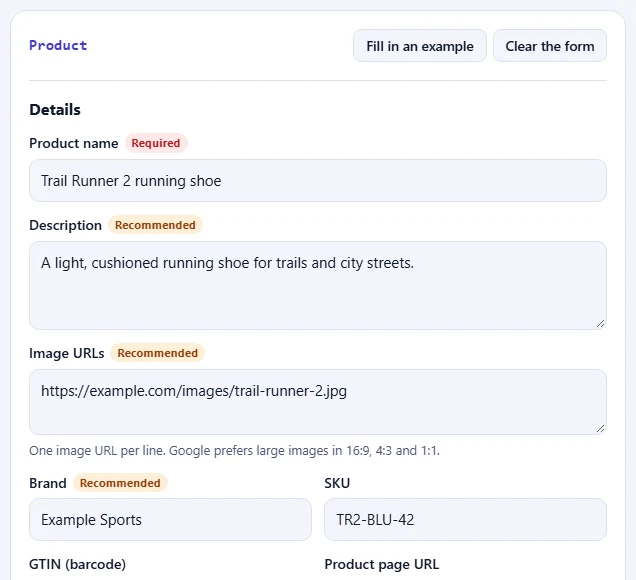The width and height of the screenshot is (636, 580).
Task: Click the 'Clear the form' button
Action: pos(550,46)
